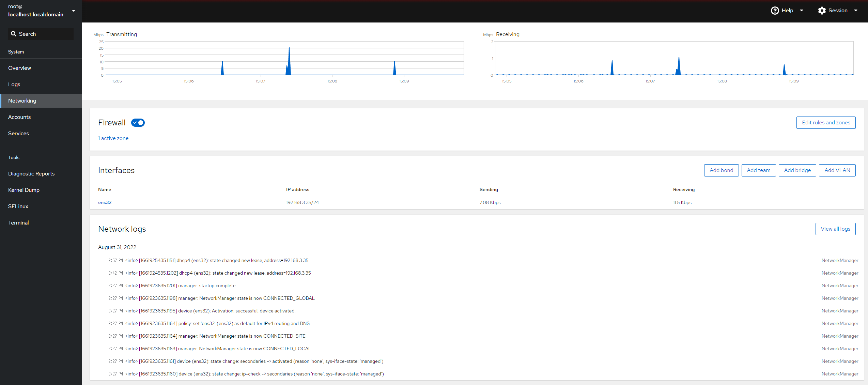Image resolution: width=868 pixels, height=385 pixels.
Task: Click the search magnifier icon
Action: [x=14, y=34]
